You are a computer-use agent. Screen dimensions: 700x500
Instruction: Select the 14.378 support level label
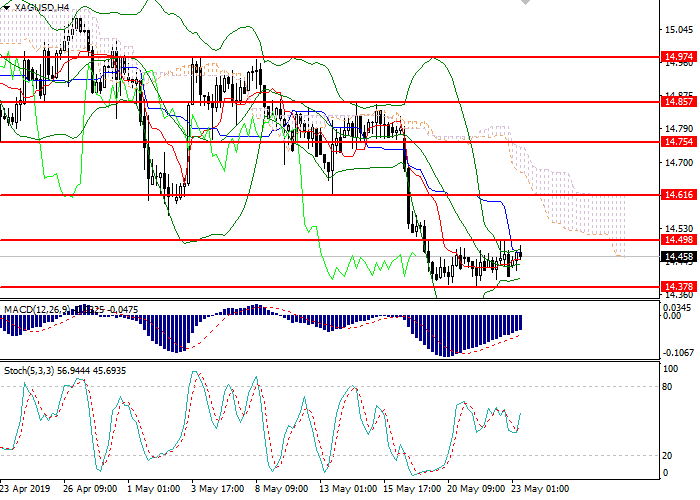pos(678,286)
